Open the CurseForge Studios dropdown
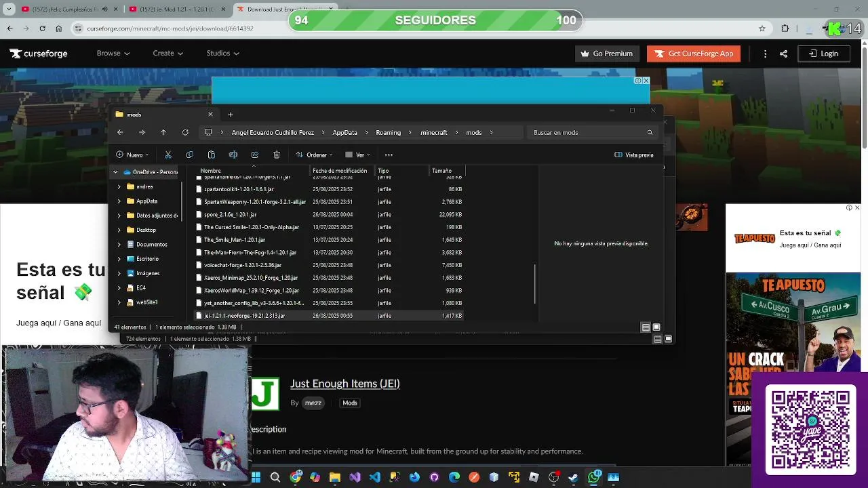868x488 pixels. pyautogui.click(x=222, y=53)
